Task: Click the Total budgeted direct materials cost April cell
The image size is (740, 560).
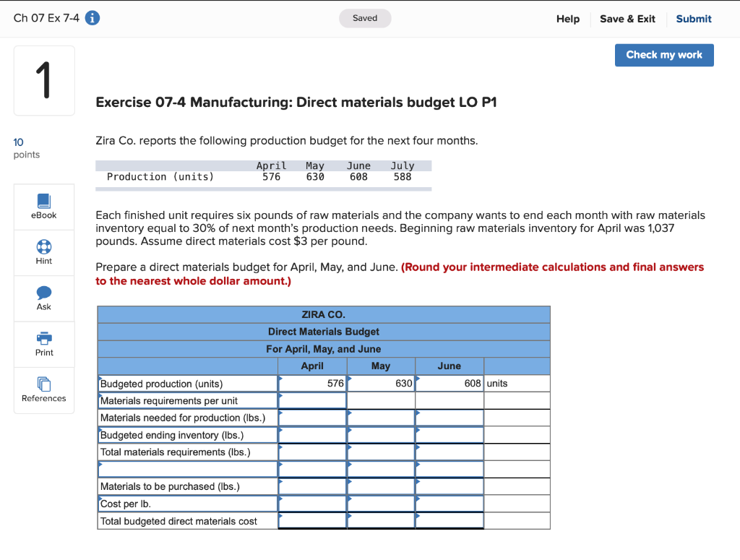Action: (x=312, y=520)
